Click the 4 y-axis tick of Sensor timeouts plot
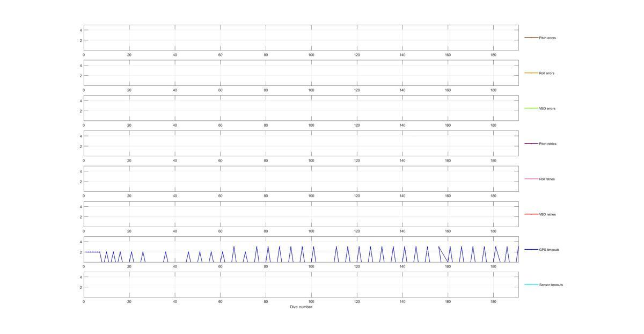 point(81,277)
